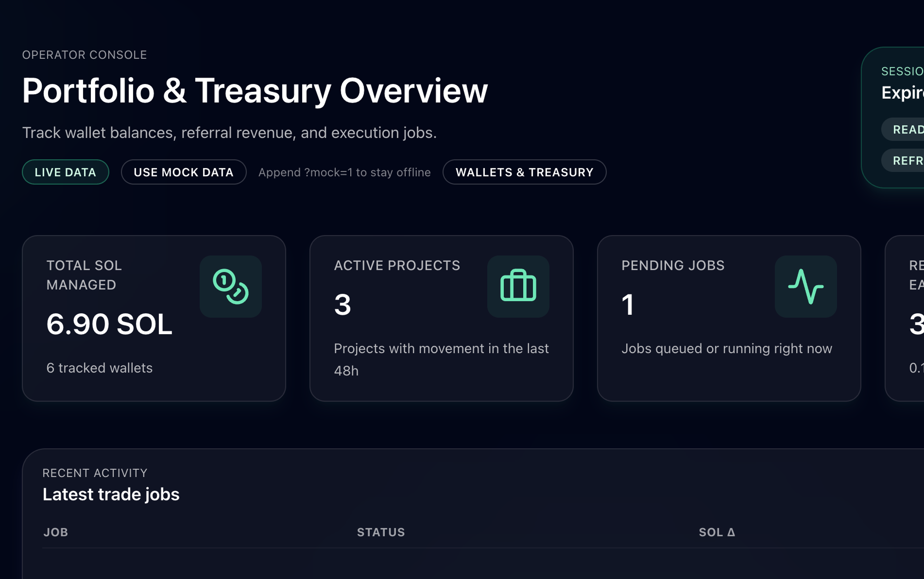Open the WALLETS & TREASURY page

[525, 172]
